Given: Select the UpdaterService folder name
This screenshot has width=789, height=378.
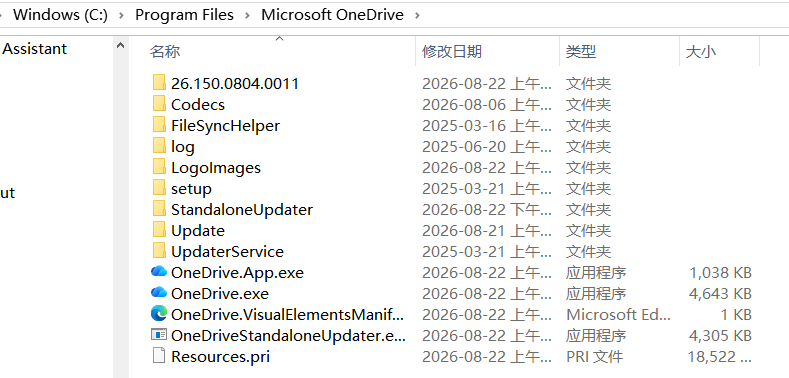Looking at the screenshot, I should point(227,252).
